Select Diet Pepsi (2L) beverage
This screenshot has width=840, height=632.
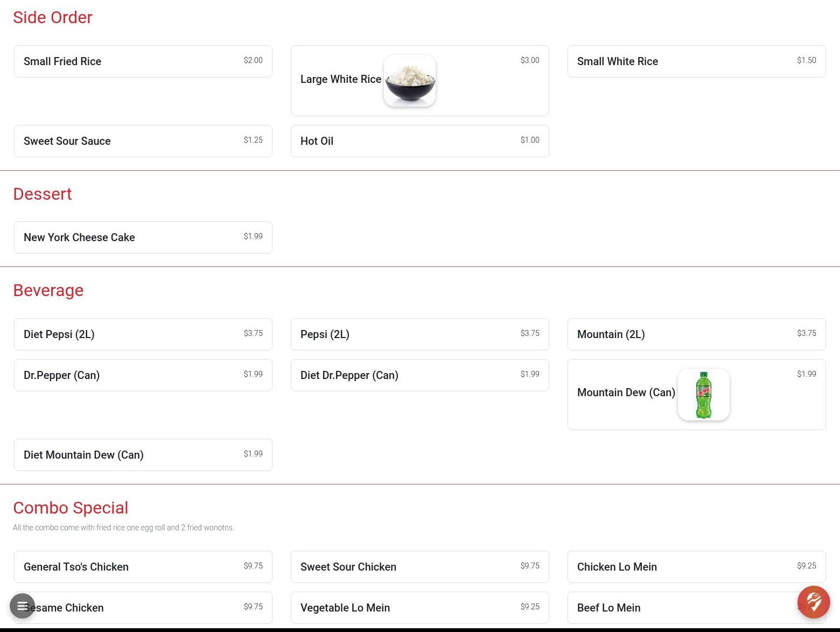coord(143,334)
